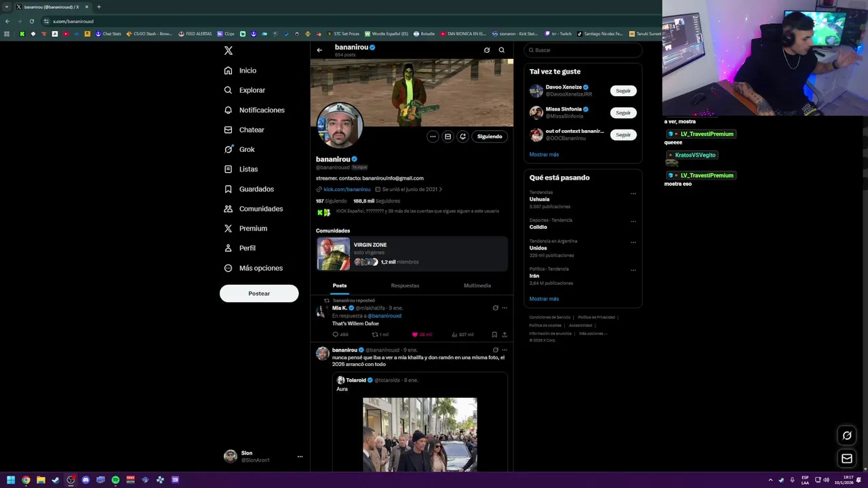Click the Buscar search field

(583, 50)
